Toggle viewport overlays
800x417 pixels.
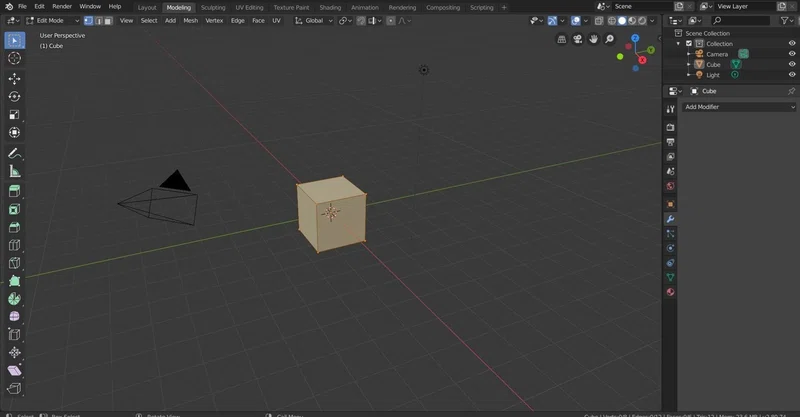576,21
